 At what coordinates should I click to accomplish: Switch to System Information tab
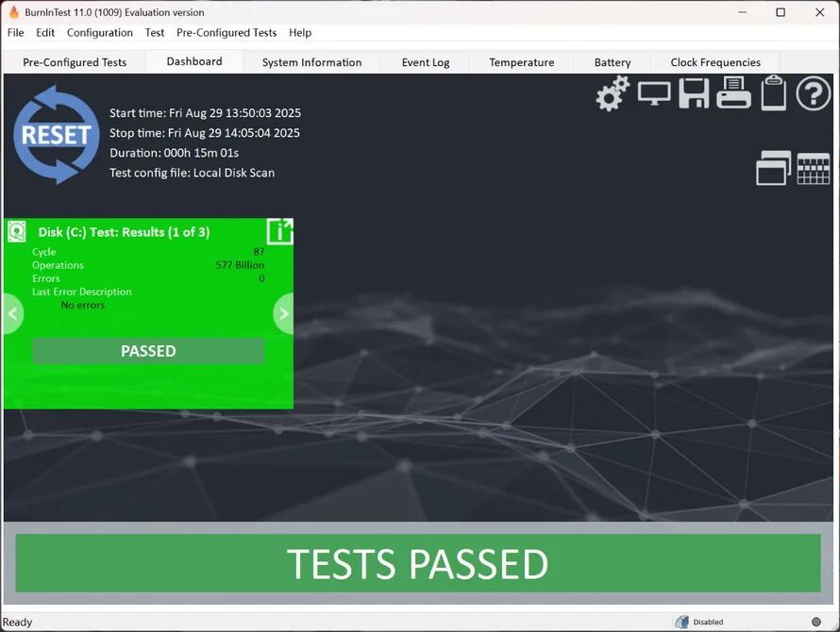click(x=311, y=62)
